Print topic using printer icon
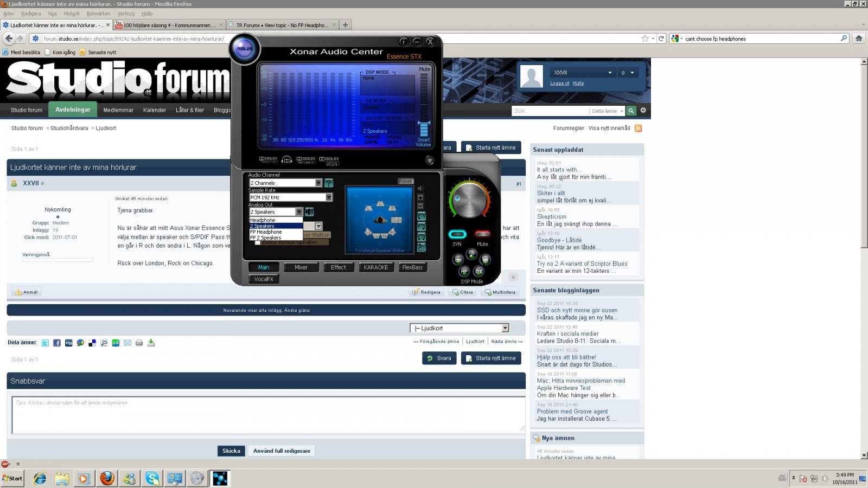Screen dimensions: 868x488 pyautogui.click(x=139, y=343)
